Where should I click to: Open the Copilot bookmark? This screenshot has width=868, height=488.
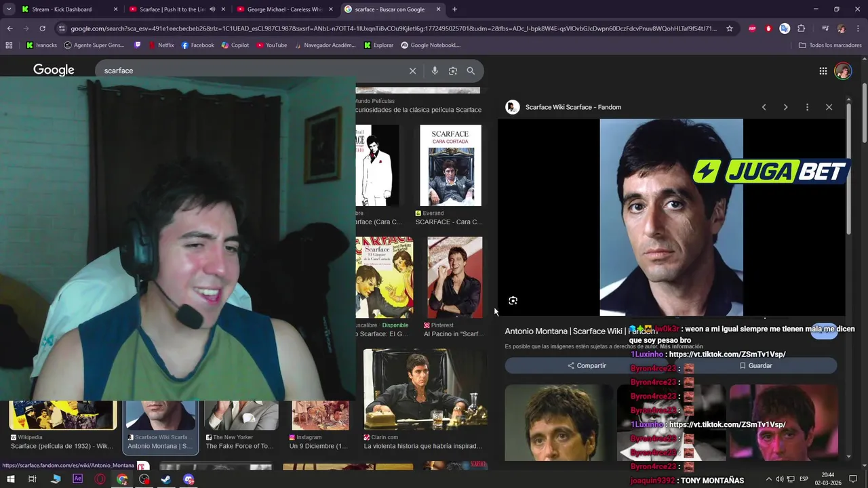[235, 45]
